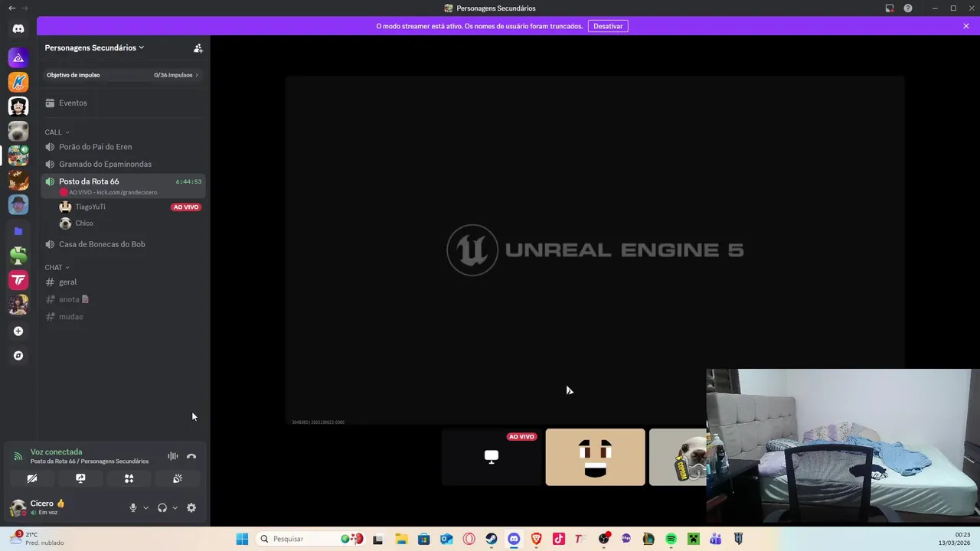Open Outlook from the taskbar
Image resolution: width=980 pixels, height=551 pixels.
(x=446, y=539)
